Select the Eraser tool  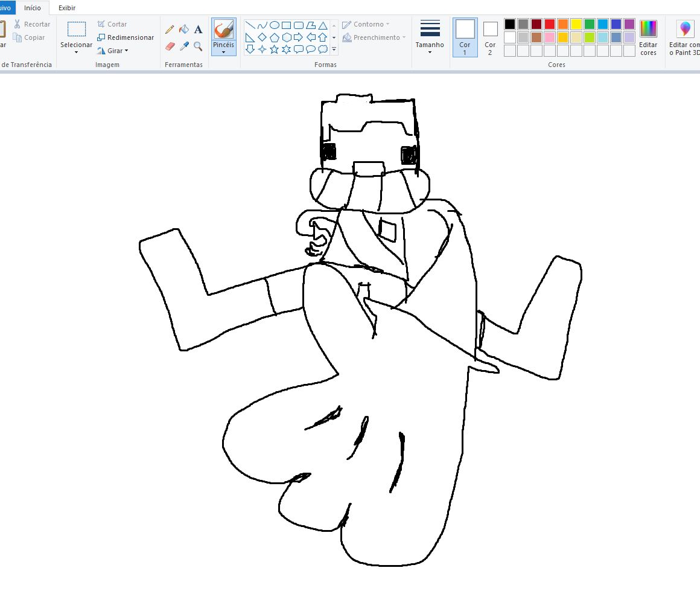[x=170, y=46]
